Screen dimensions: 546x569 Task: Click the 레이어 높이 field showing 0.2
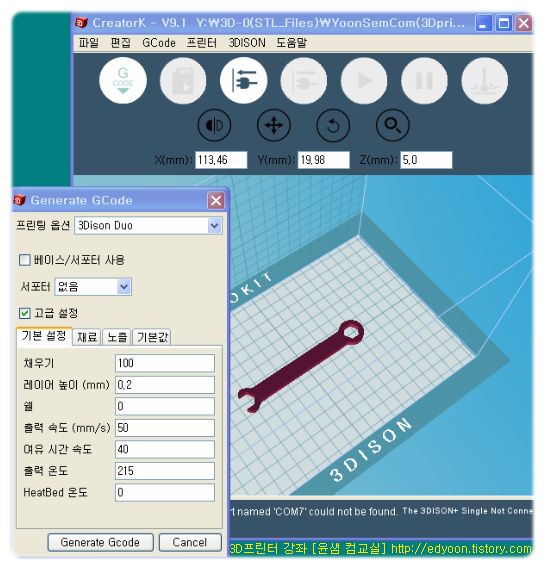tap(165, 385)
